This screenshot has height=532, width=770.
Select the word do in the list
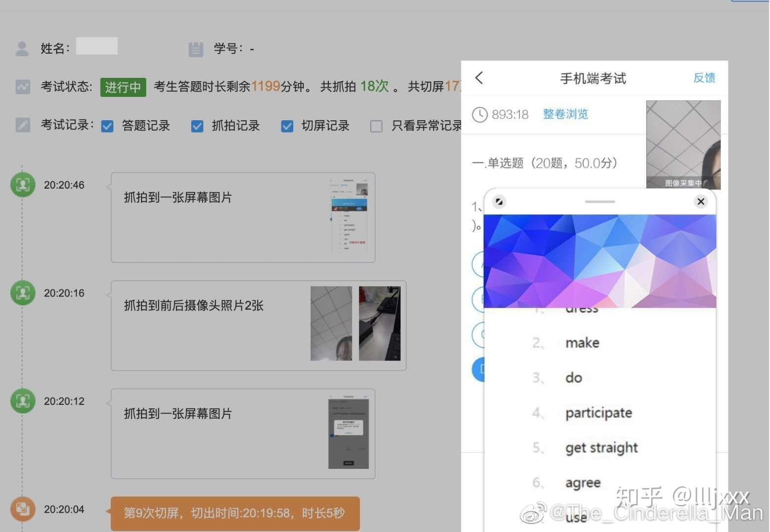(x=574, y=378)
